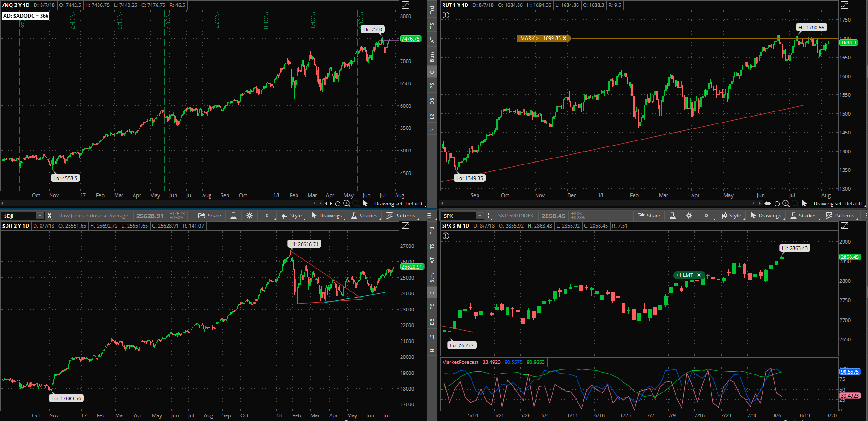Click the $DJI symbol input field

[x=19, y=216]
